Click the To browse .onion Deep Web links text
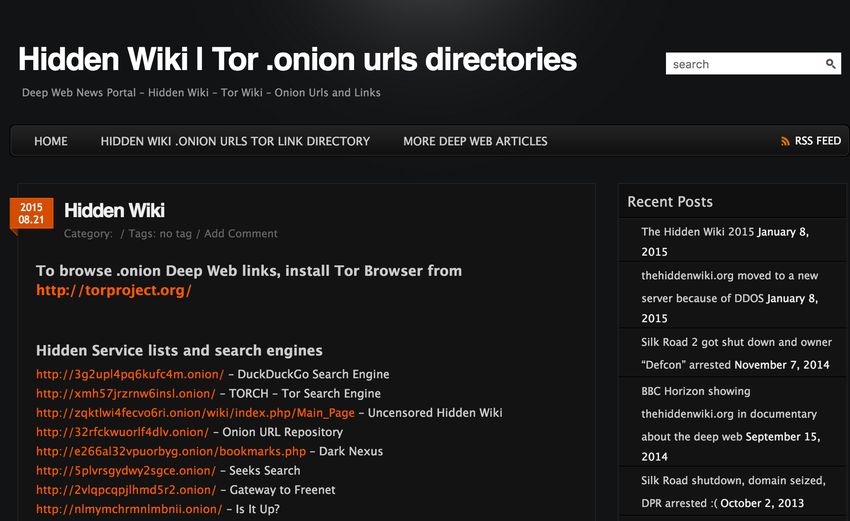This screenshot has height=521, width=850. tap(249, 271)
